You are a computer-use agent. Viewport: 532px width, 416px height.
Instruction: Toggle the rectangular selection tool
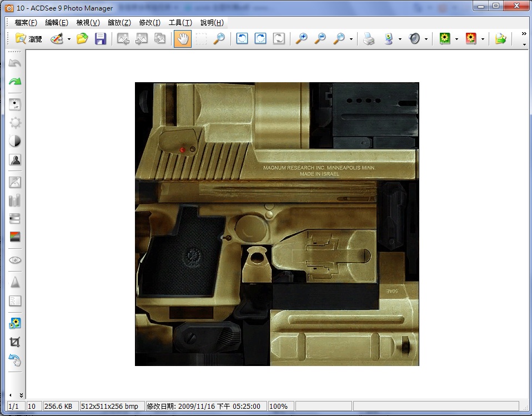click(x=201, y=39)
